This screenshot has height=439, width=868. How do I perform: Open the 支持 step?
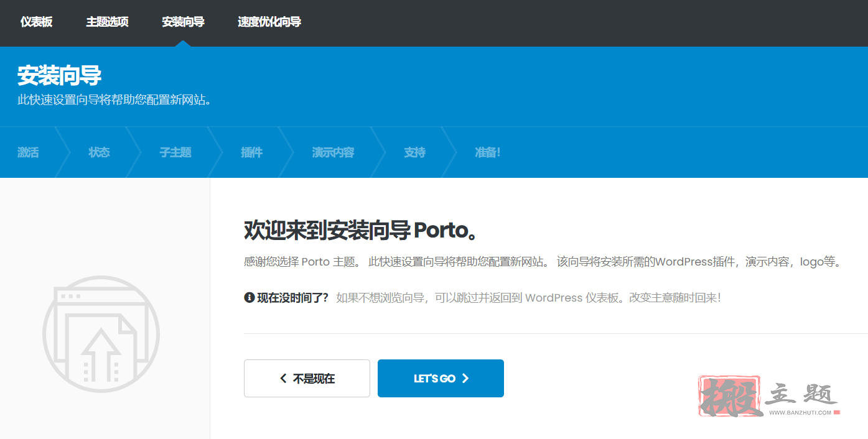pyautogui.click(x=414, y=152)
